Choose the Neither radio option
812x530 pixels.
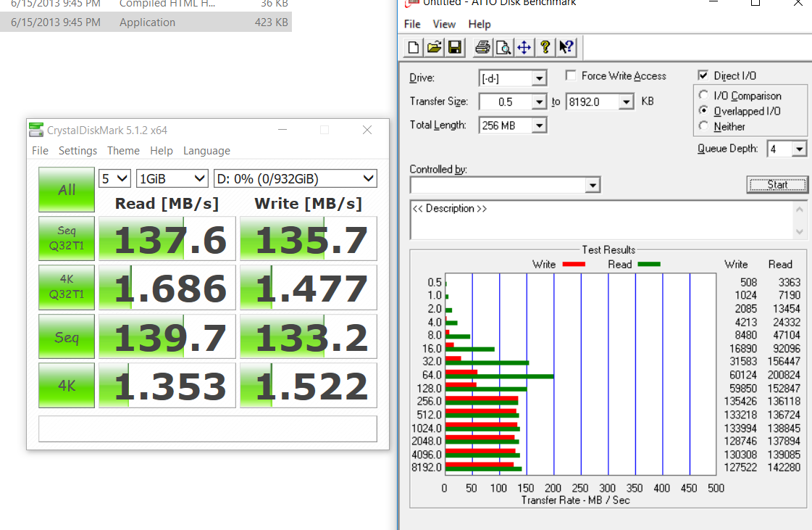click(x=703, y=126)
